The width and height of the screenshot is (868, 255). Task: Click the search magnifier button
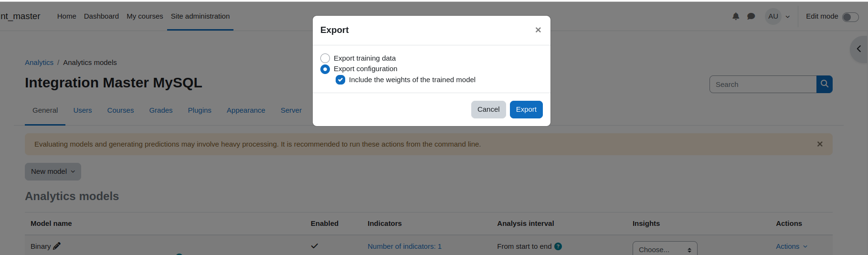click(825, 84)
